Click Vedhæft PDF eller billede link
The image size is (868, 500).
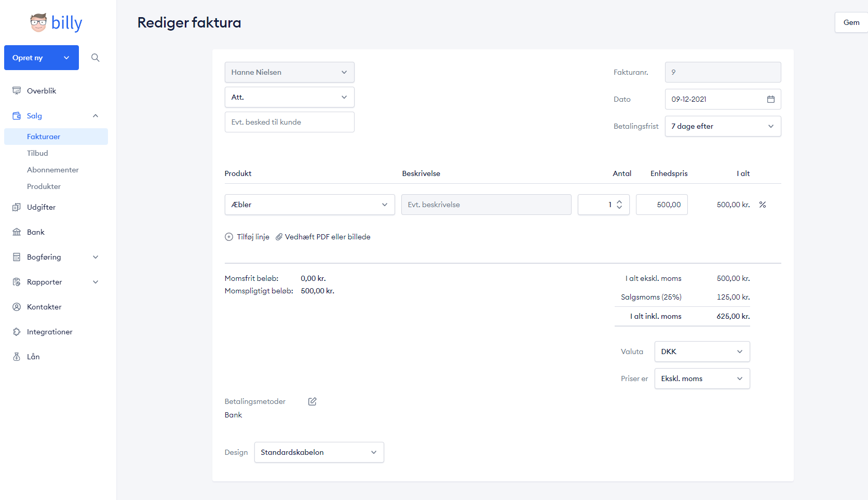[328, 237]
